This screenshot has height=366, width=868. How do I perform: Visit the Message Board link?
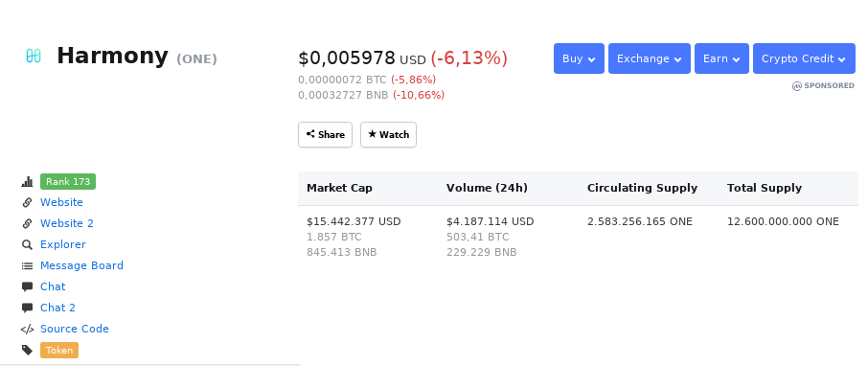(x=82, y=265)
